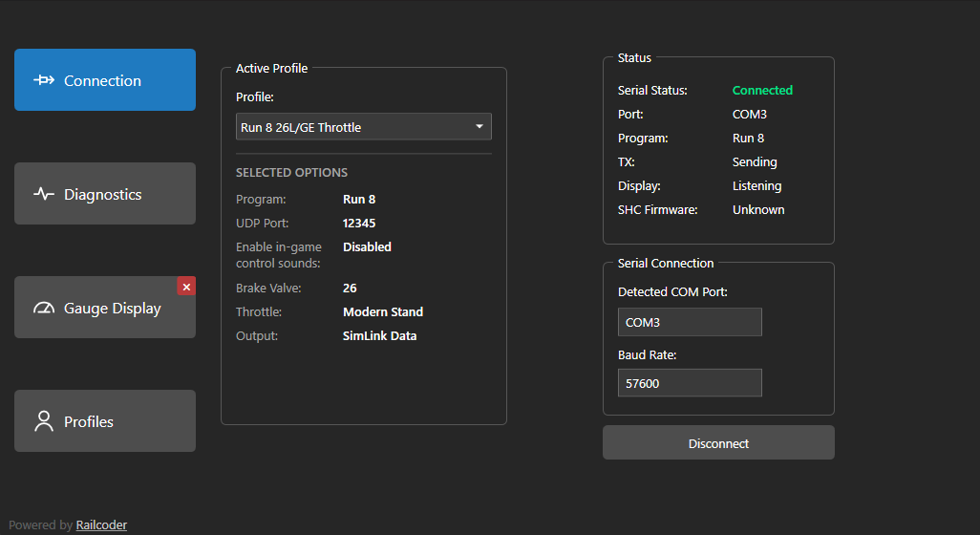
Task: Switch to the Diagnostics tab label
Action: click(x=102, y=194)
